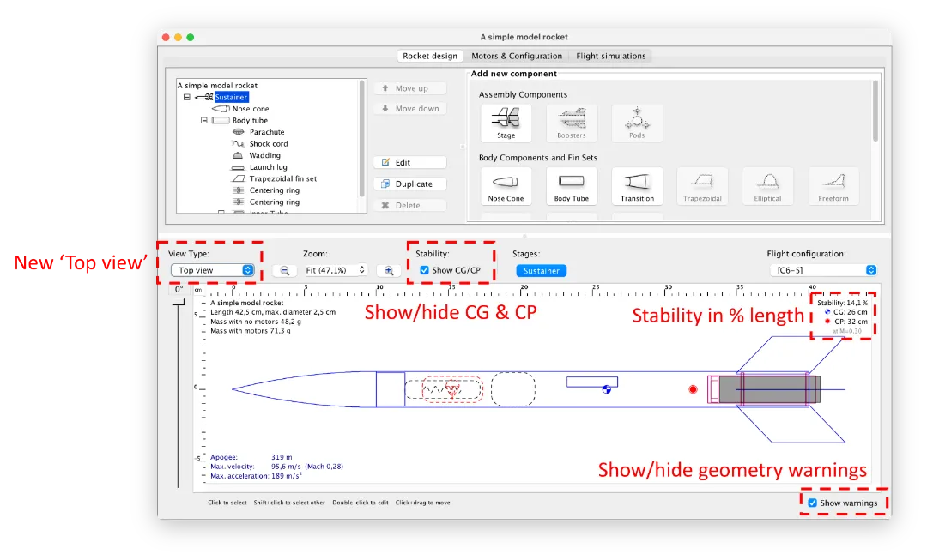The height and width of the screenshot is (560, 927).
Task: Click the Move down button
Action: 410,109
